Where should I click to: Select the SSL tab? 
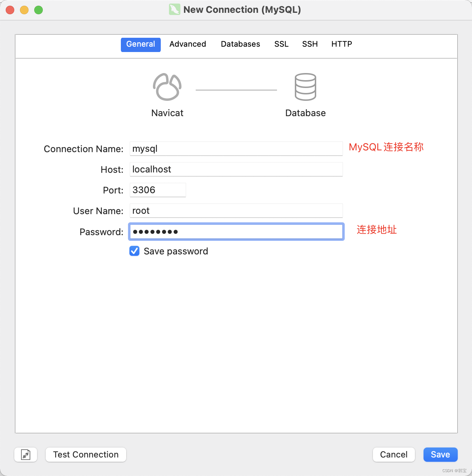[281, 44]
